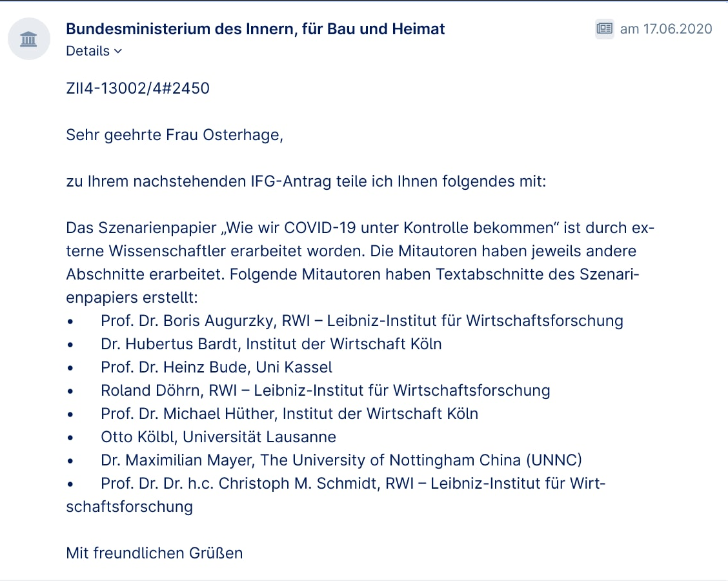
Task: Click the sentence about the IFG-Antrag
Action: tap(306, 181)
